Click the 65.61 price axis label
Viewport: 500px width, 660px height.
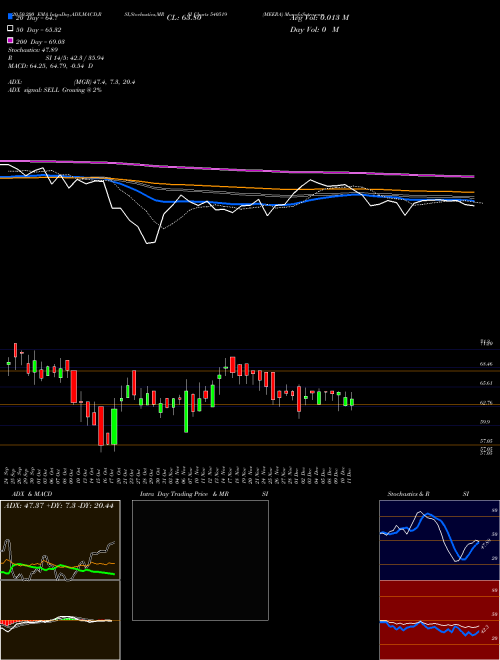click(486, 383)
